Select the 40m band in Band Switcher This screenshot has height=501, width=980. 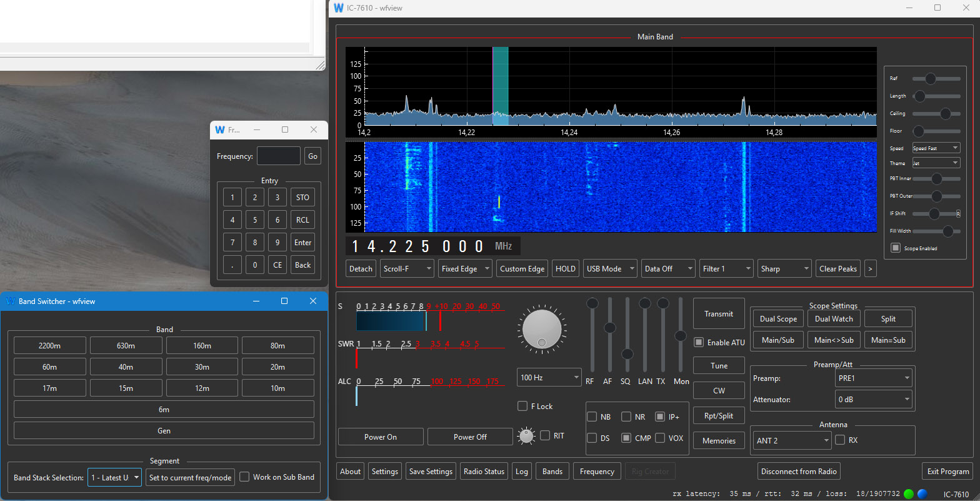[126, 367]
